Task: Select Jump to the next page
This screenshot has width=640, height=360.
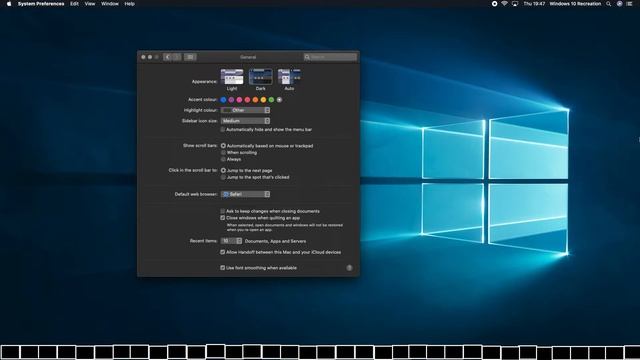Action: point(223,170)
